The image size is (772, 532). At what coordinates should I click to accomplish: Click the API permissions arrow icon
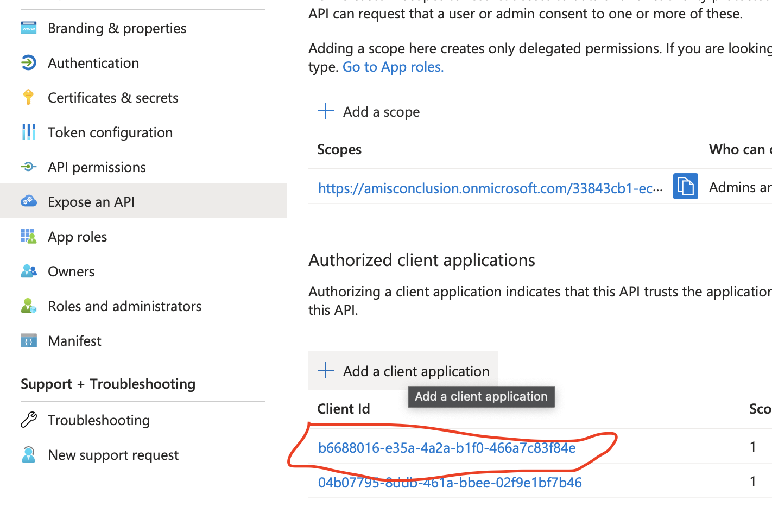28,167
